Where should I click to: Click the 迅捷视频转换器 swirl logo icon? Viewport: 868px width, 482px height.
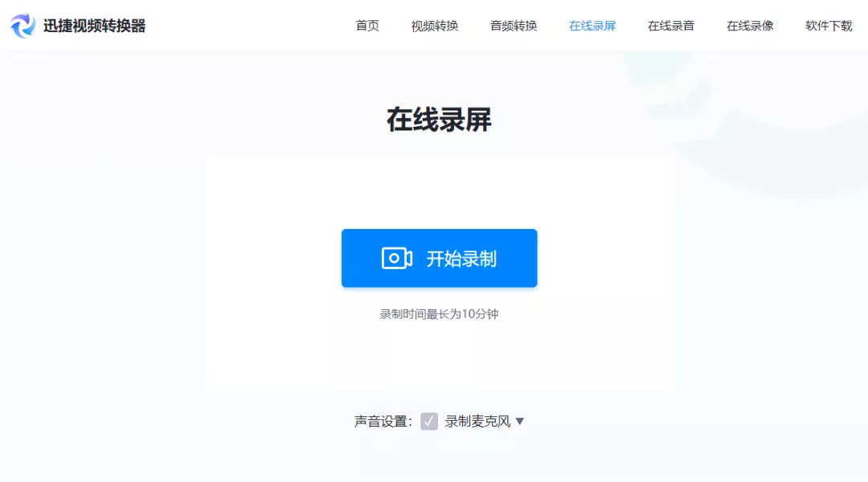23,26
